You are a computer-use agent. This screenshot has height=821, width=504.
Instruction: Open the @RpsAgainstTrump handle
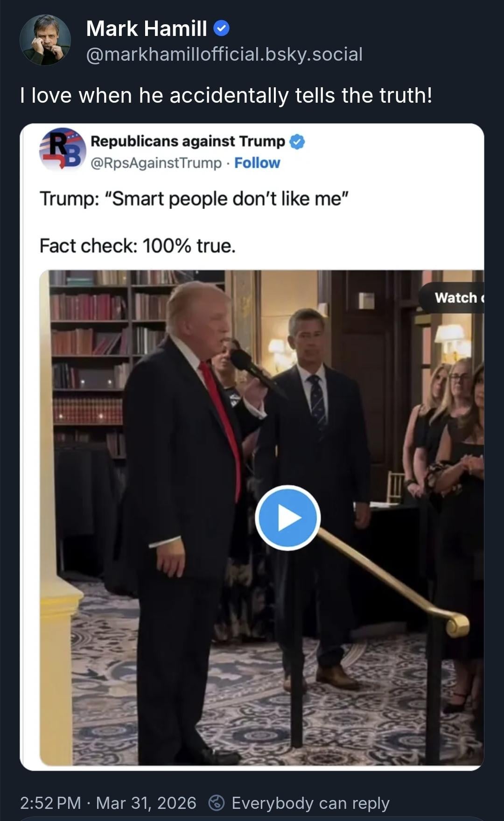point(156,163)
